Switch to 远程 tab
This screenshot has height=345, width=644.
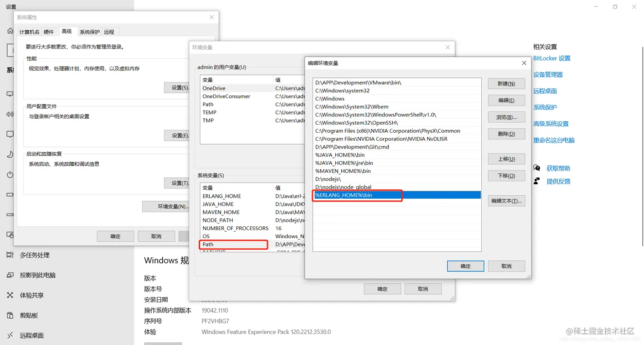pos(109,32)
